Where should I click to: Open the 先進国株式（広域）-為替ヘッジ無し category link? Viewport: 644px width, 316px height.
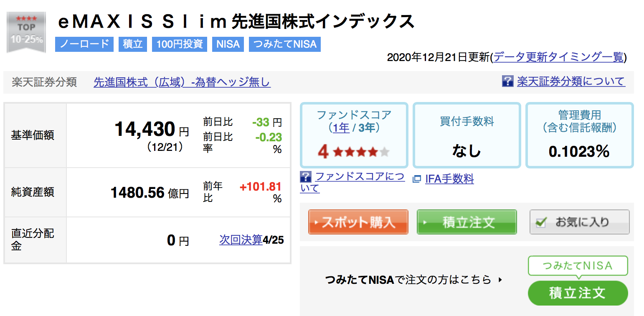coord(182,82)
